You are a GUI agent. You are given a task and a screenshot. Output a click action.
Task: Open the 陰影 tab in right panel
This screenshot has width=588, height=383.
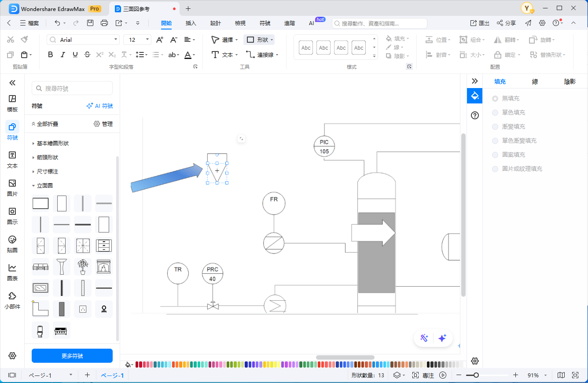click(x=570, y=81)
